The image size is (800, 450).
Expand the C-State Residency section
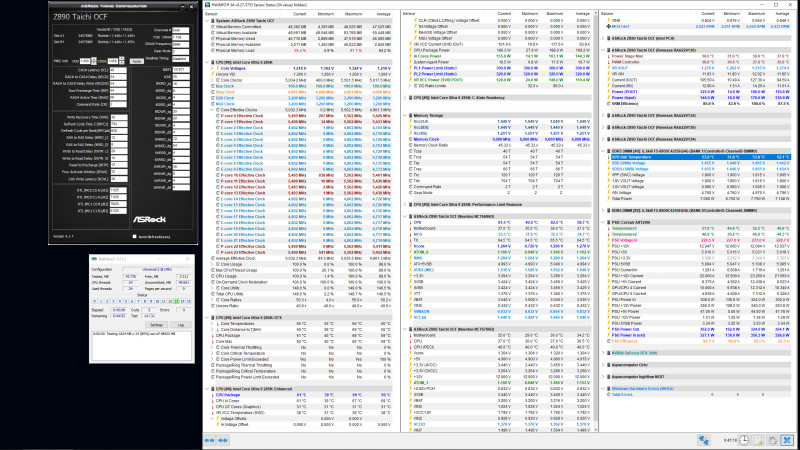tap(405, 98)
